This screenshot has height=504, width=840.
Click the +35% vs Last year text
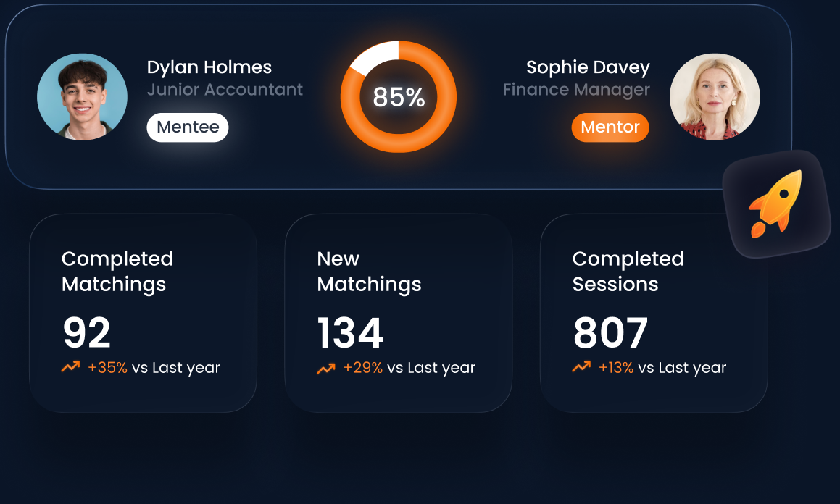pyautogui.click(x=154, y=368)
